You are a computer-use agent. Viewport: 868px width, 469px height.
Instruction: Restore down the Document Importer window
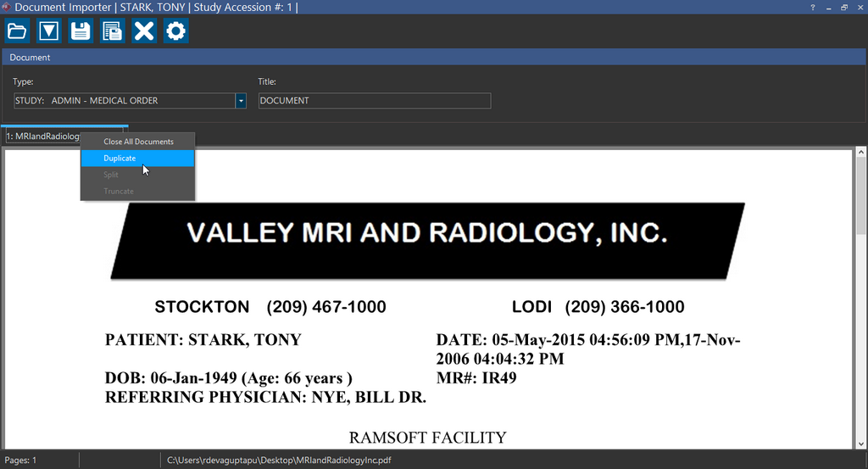tap(844, 7)
